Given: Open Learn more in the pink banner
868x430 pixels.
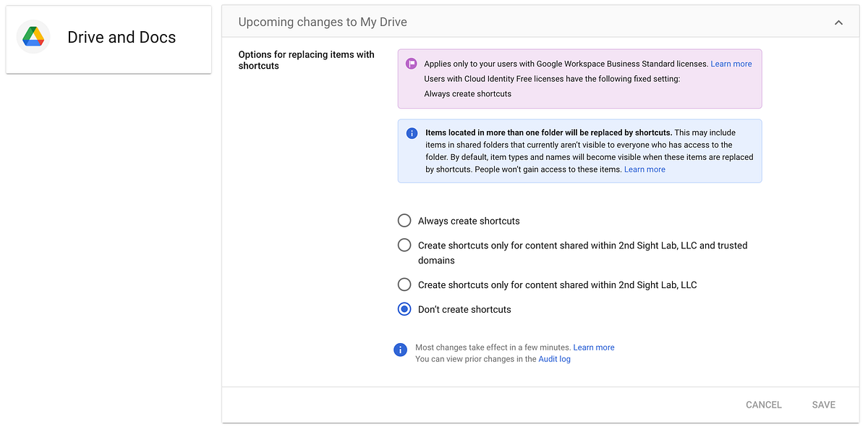Looking at the screenshot, I should 731,64.
